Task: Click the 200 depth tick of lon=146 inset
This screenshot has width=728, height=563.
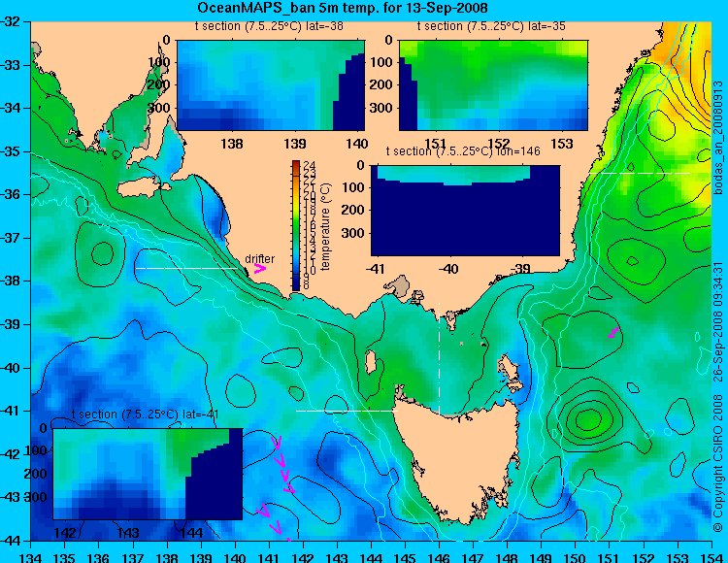Action: coord(353,210)
